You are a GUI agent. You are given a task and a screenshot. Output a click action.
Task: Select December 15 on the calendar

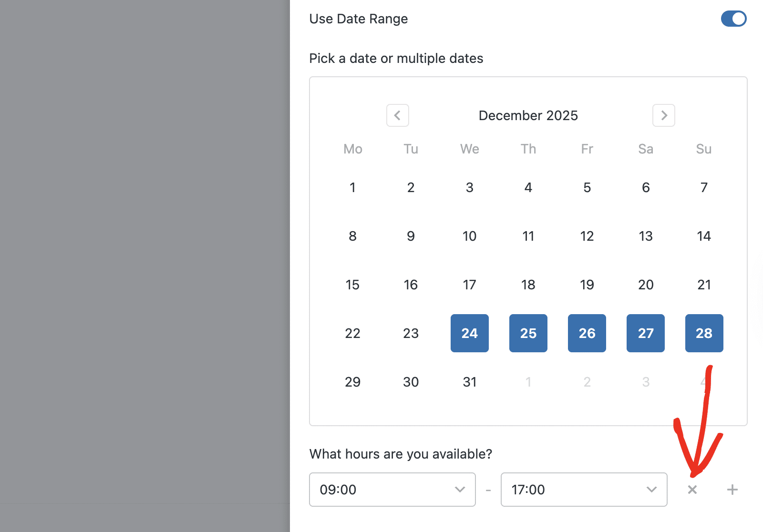point(352,285)
